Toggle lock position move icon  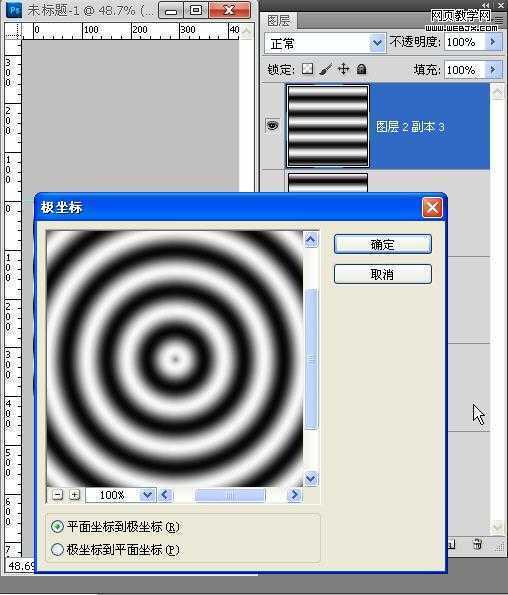pyautogui.click(x=343, y=69)
